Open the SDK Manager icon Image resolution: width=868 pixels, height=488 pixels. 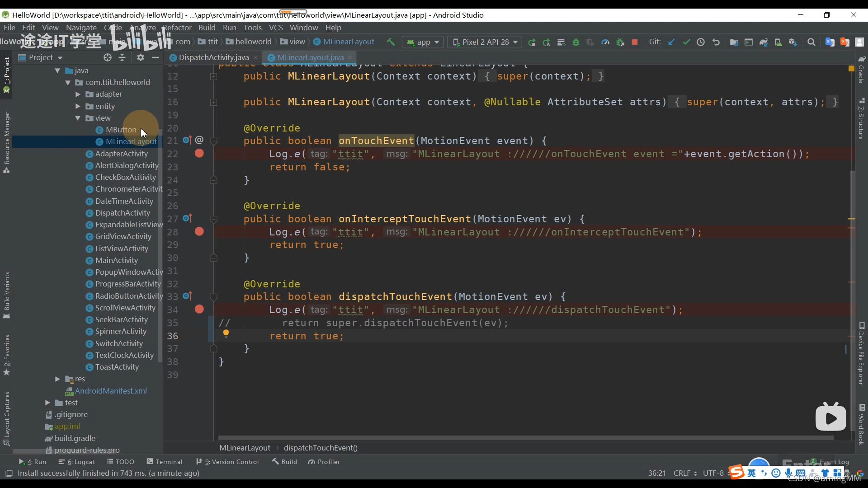pyautogui.click(x=793, y=42)
